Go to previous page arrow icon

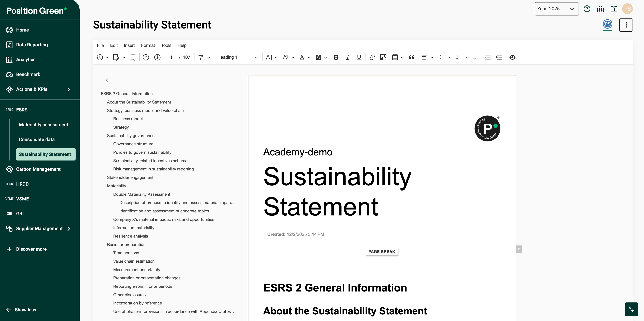146,57
